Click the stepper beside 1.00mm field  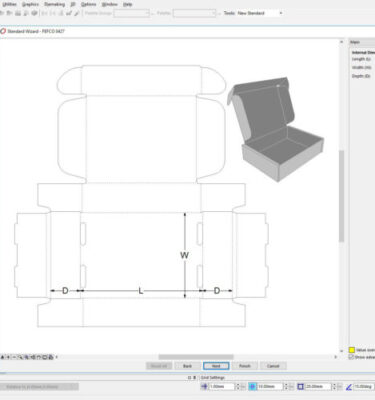pos(238,387)
